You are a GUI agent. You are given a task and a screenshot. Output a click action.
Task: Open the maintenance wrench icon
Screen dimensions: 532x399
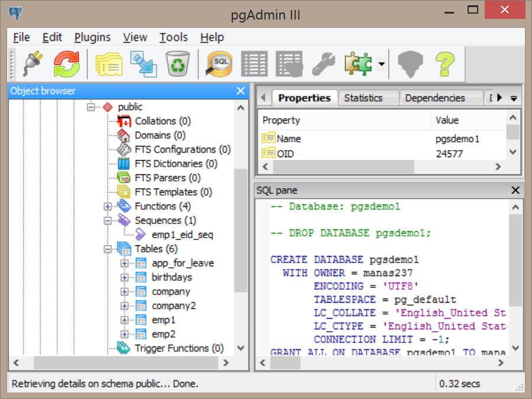(x=323, y=64)
